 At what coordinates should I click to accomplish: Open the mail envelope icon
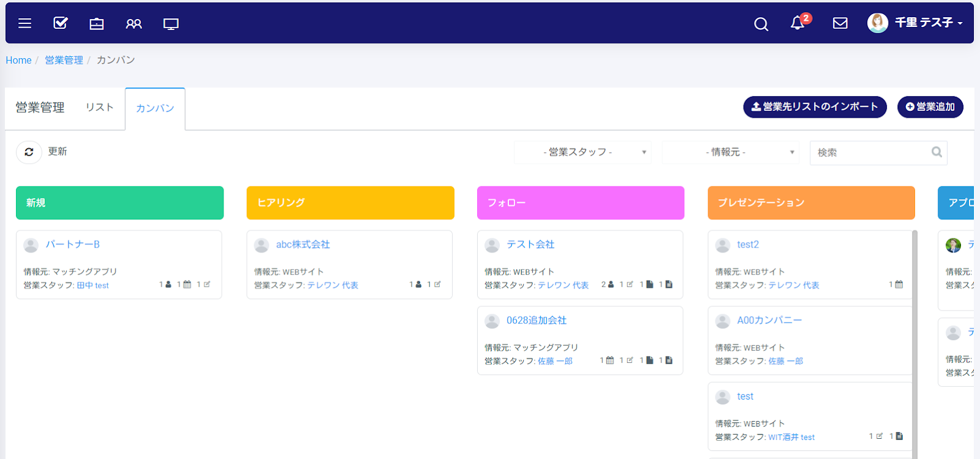tap(840, 23)
